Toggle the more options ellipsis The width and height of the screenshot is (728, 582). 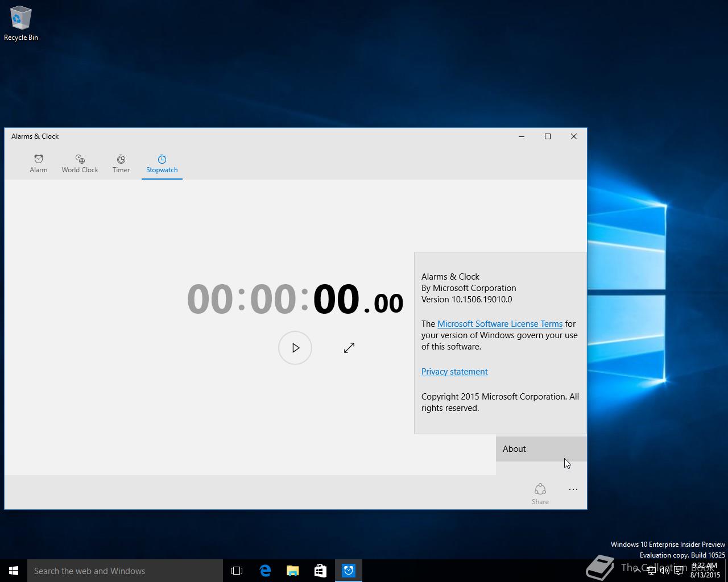[x=573, y=489]
